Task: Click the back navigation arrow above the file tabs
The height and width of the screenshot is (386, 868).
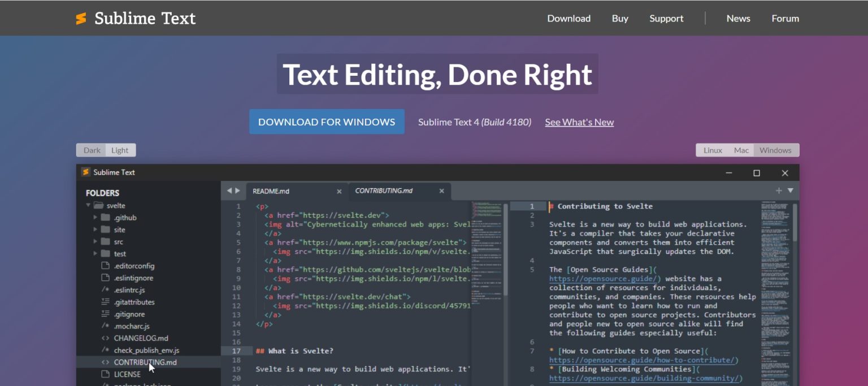Action: point(228,190)
